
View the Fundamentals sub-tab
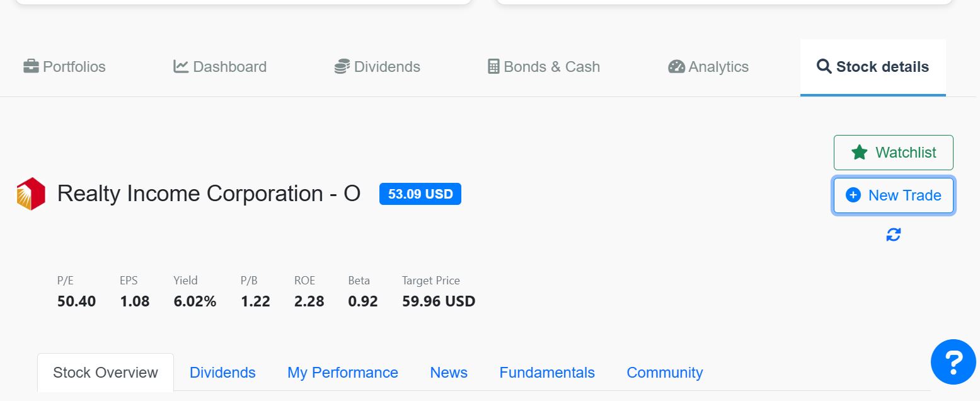click(x=547, y=373)
